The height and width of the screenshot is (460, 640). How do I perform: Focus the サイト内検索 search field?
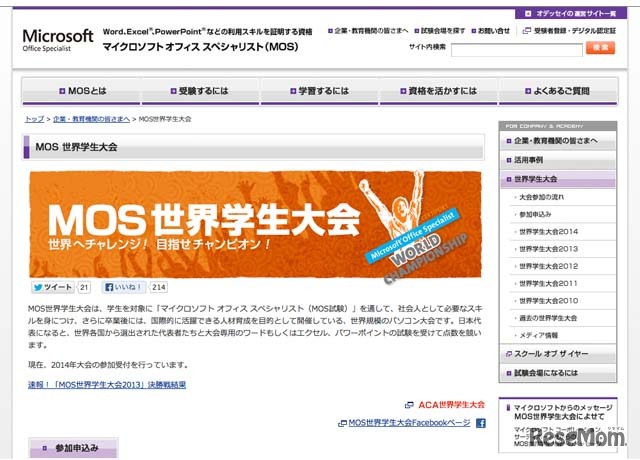coord(517,50)
